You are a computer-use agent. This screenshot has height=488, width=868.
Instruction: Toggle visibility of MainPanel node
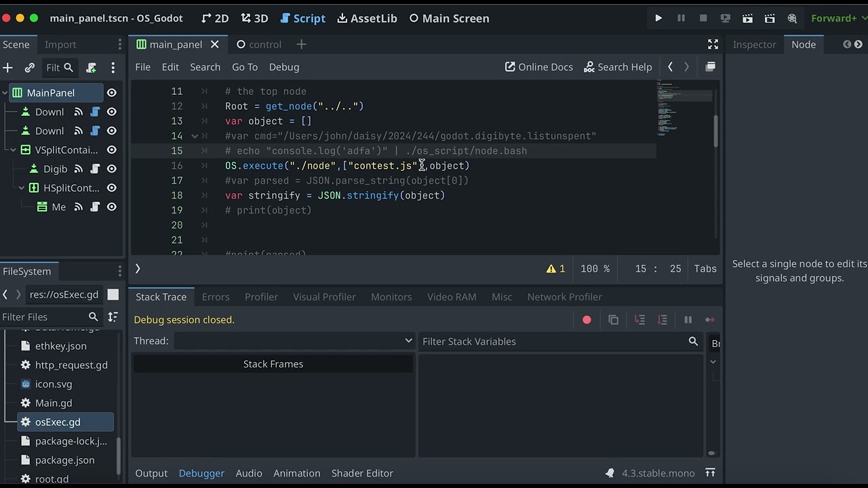coord(111,93)
